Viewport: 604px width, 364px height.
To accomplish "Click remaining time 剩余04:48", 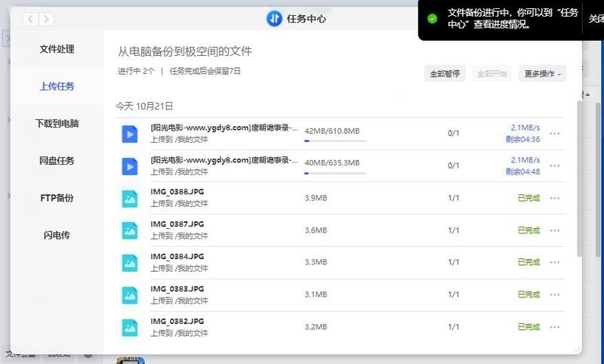I will (x=522, y=171).
